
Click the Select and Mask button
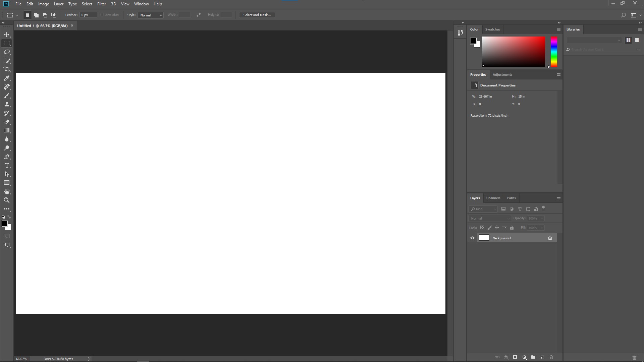(x=257, y=15)
